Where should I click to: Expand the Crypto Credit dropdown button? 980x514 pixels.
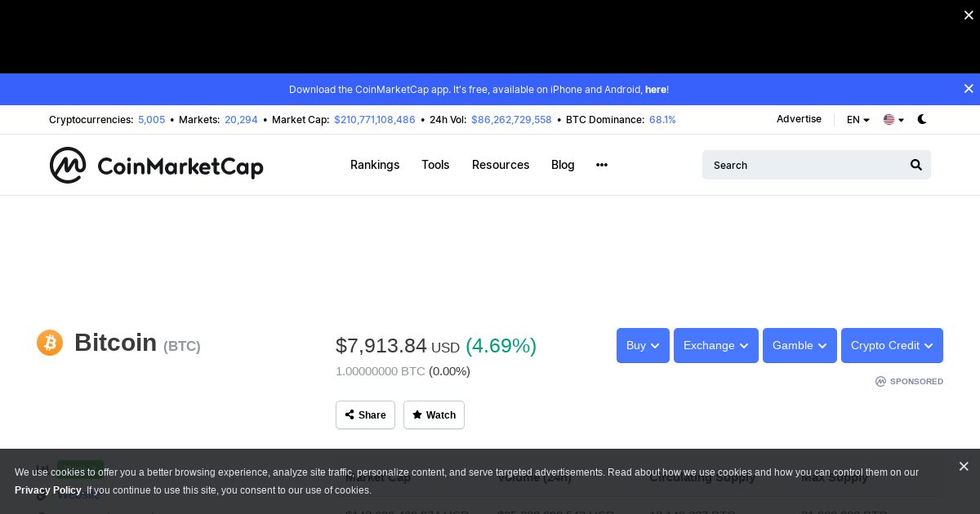click(x=892, y=345)
